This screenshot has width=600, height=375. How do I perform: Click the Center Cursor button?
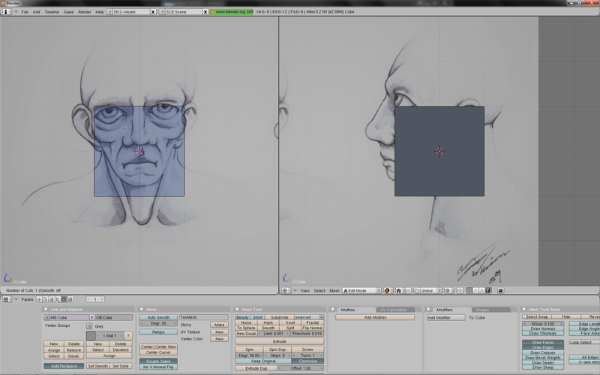[x=158, y=352]
